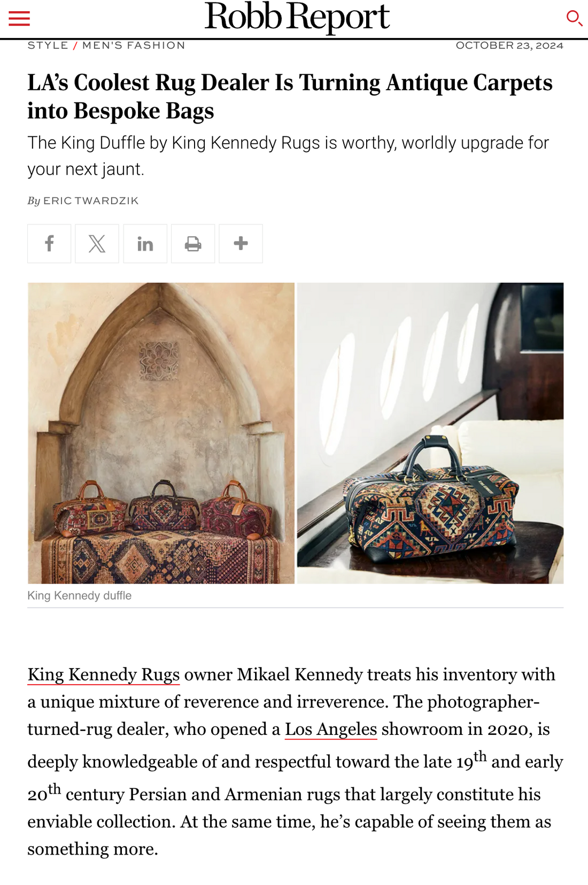Open the Style section breadcrumb
588x885 pixels.
(x=48, y=45)
